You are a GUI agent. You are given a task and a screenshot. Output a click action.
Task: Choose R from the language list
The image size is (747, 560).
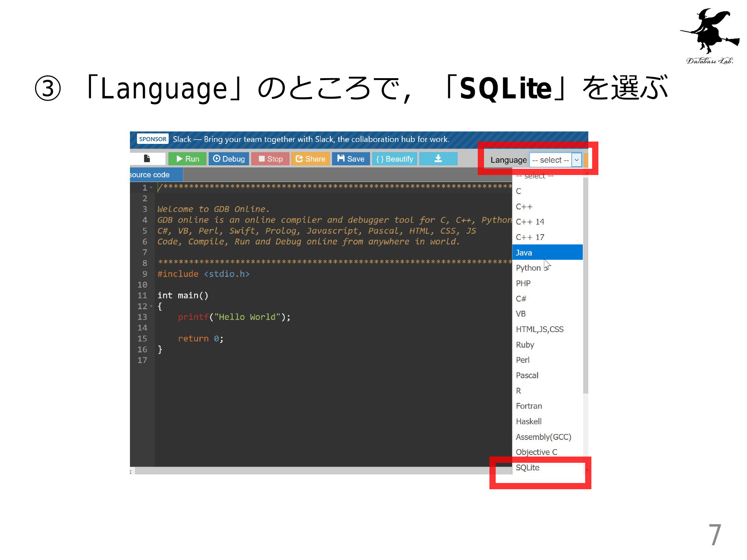(x=547, y=391)
